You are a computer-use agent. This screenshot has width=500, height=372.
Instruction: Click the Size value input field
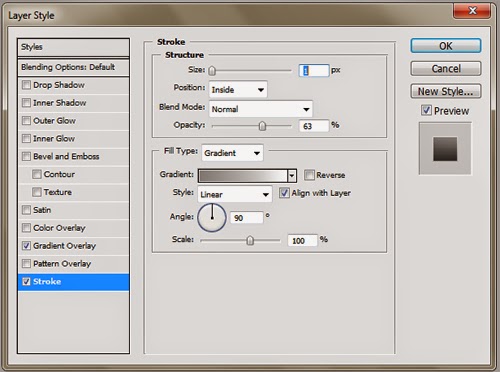click(x=314, y=70)
